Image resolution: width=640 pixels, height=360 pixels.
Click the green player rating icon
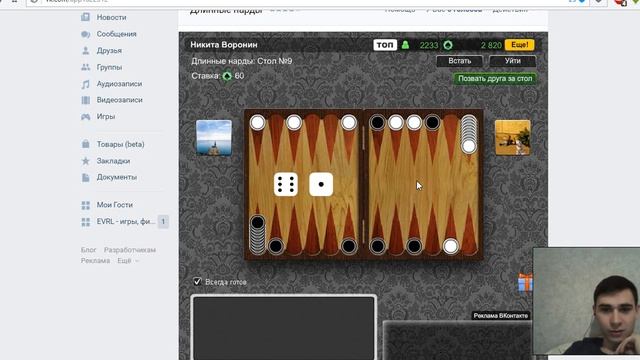[x=405, y=45]
